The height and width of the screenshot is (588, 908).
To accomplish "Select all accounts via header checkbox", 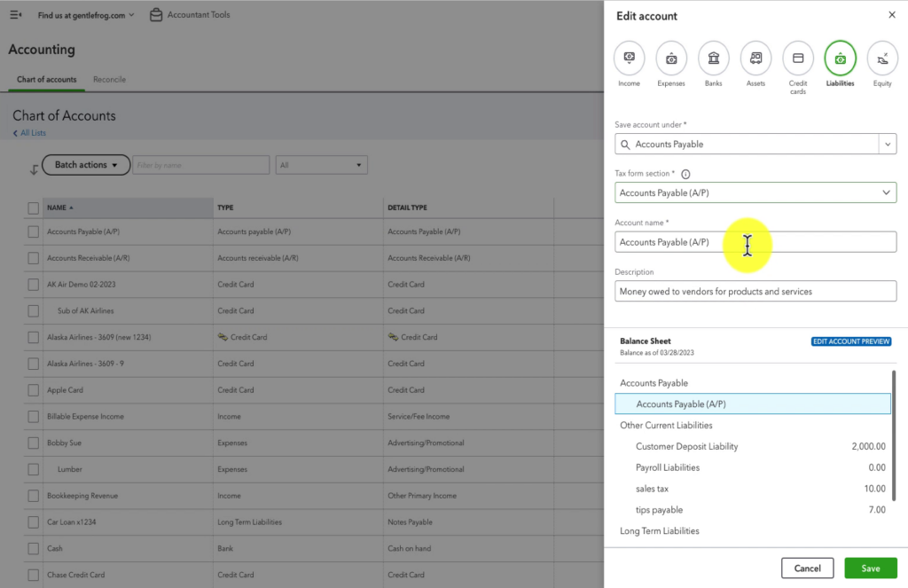I will [x=33, y=207].
